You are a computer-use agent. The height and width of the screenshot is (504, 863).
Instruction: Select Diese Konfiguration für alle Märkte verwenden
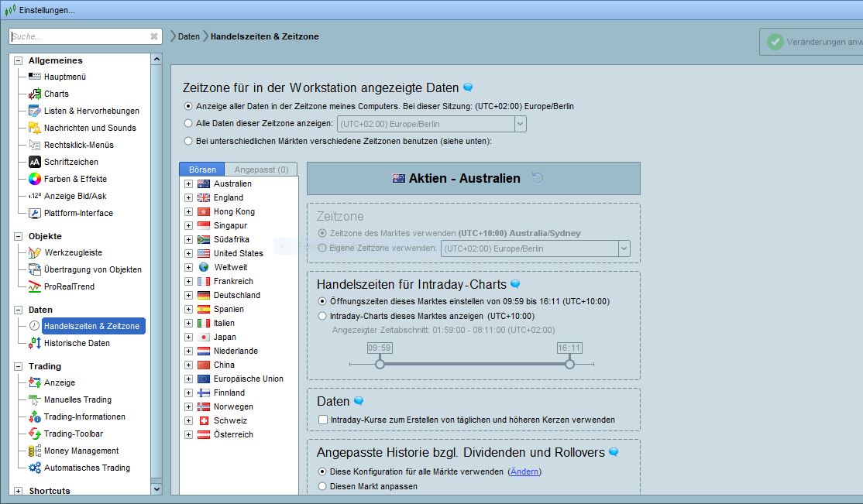(322, 471)
